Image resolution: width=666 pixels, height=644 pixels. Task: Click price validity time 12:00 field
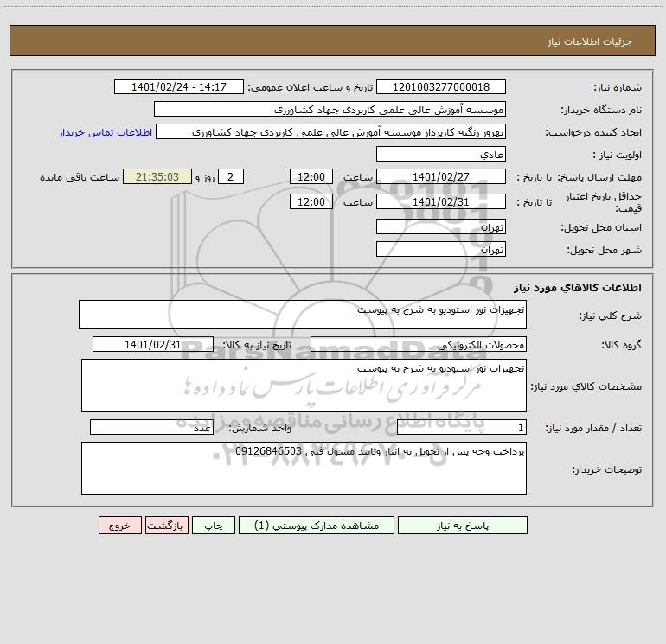click(311, 201)
